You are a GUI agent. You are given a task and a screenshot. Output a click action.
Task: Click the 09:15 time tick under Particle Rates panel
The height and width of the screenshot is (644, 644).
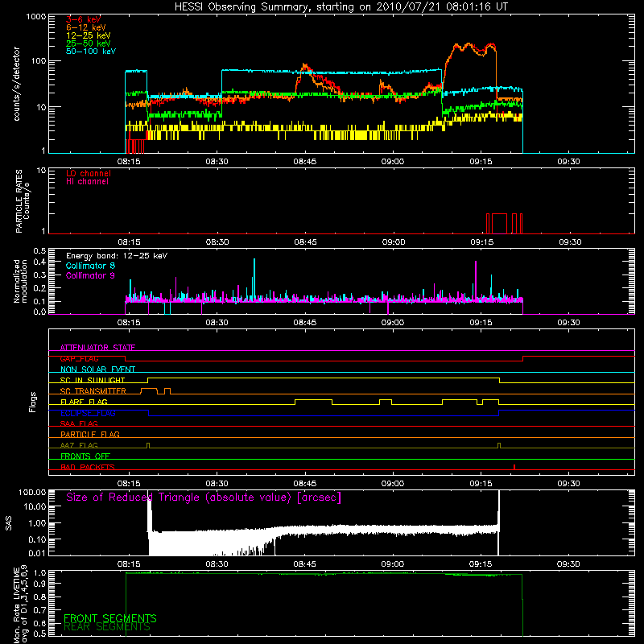click(x=481, y=242)
